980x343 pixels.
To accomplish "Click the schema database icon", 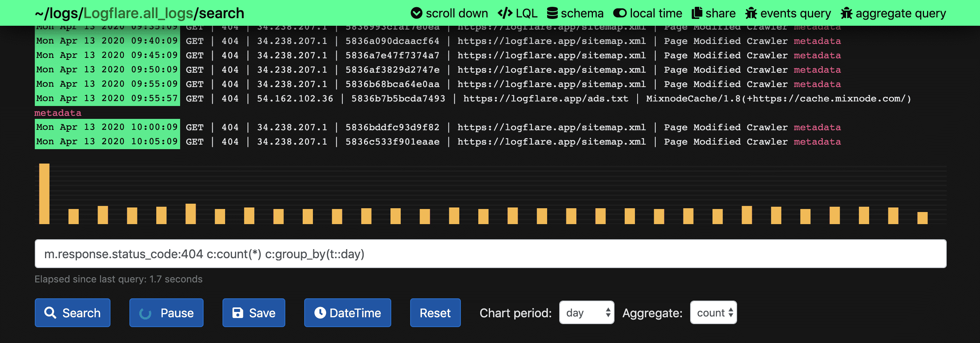I will 552,13.
